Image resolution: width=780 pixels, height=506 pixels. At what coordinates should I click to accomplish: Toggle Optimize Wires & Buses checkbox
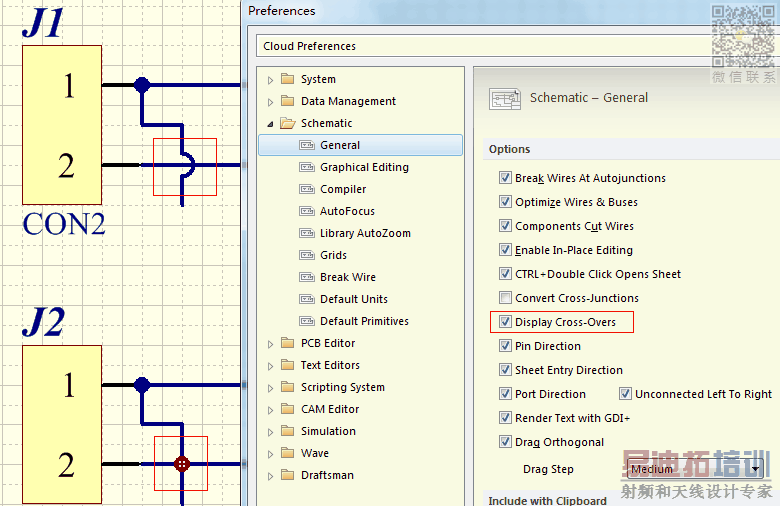coord(505,202)
